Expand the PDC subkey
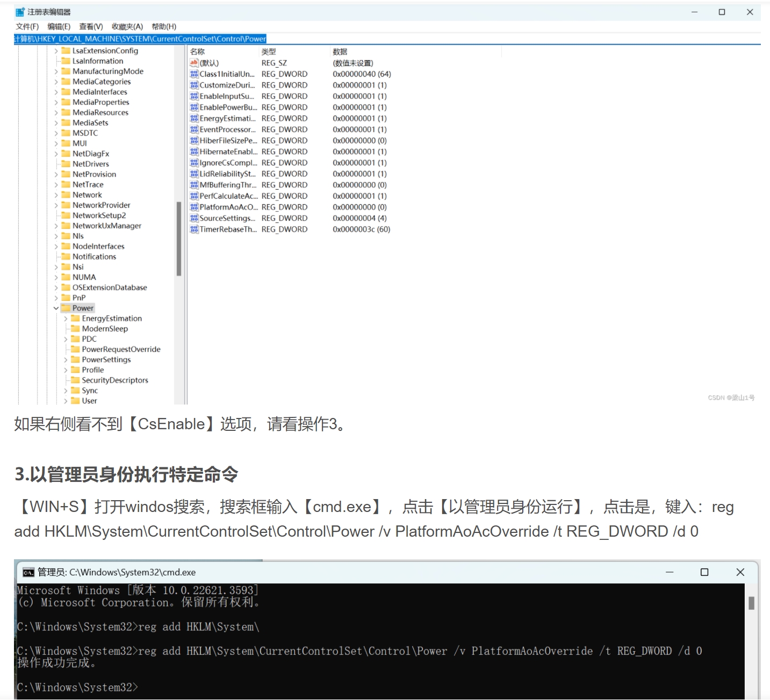 pyautogui.click(x=66, y=339)
